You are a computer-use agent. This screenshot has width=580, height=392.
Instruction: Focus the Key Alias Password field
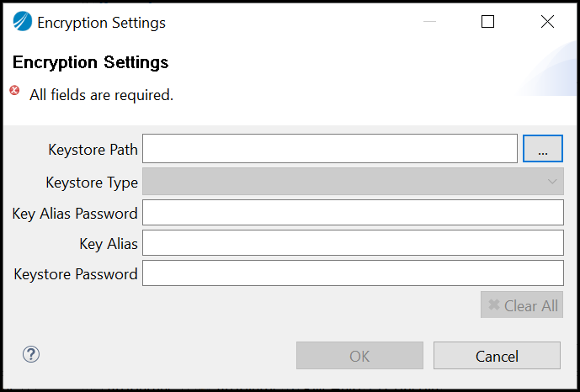353,213
